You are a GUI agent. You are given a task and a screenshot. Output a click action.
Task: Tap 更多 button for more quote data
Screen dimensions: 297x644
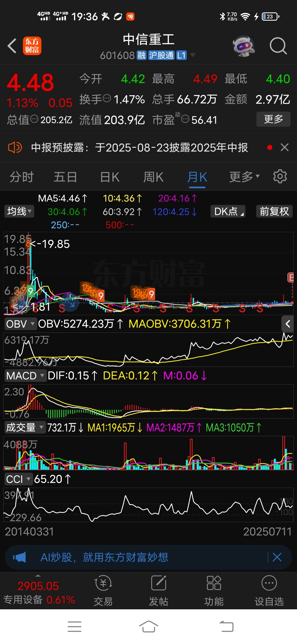(x=273, y=119)
